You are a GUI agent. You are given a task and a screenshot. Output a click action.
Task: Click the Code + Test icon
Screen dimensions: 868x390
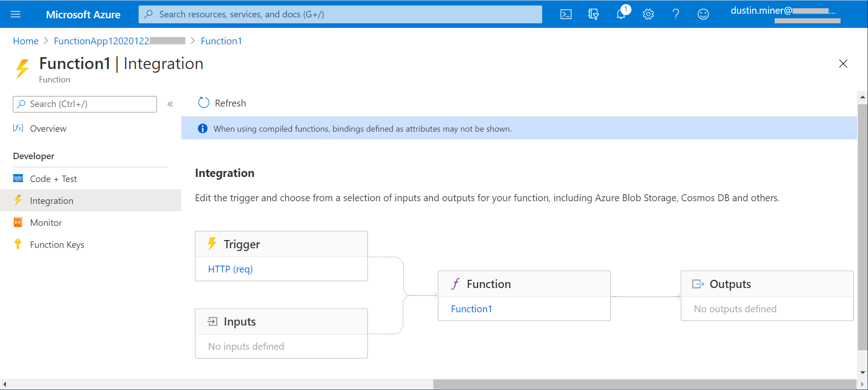pos(18,178)
